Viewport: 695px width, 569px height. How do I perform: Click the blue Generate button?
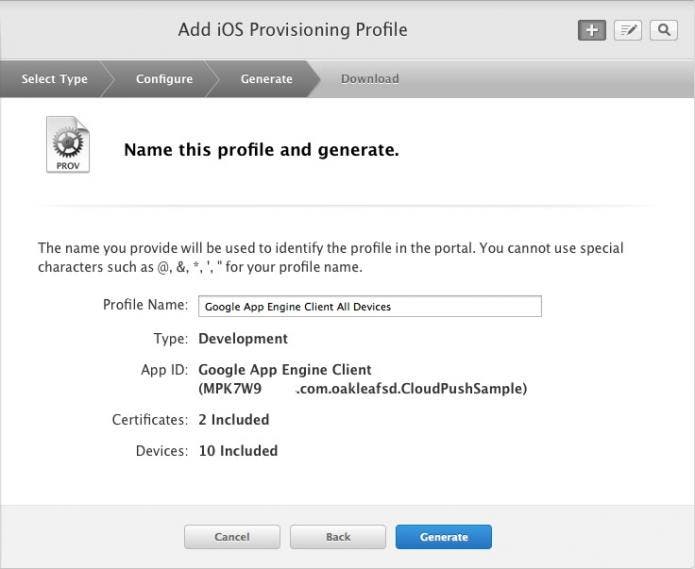click(444, 537)
